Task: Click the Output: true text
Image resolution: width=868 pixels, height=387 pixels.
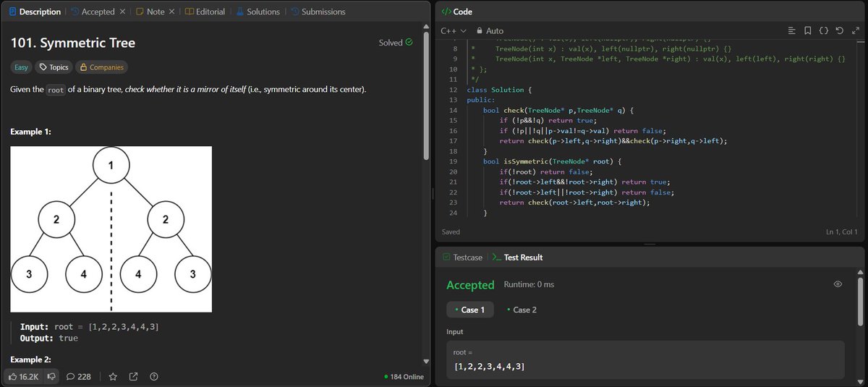Action: (x=49, y=338)
